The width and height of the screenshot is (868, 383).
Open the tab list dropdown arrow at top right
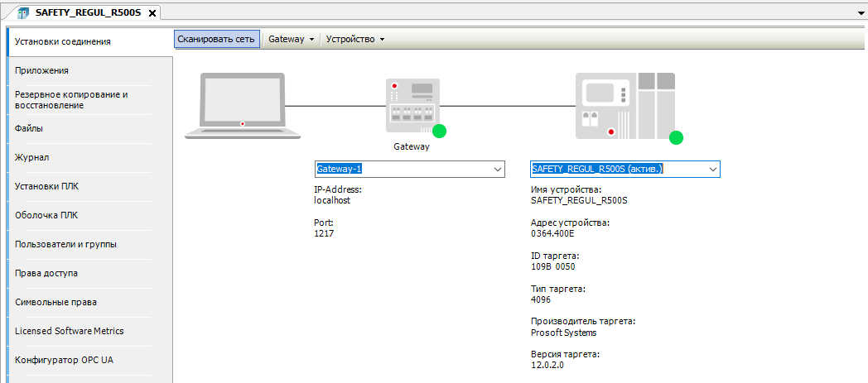pyautogui.click(x=858, y=14)
